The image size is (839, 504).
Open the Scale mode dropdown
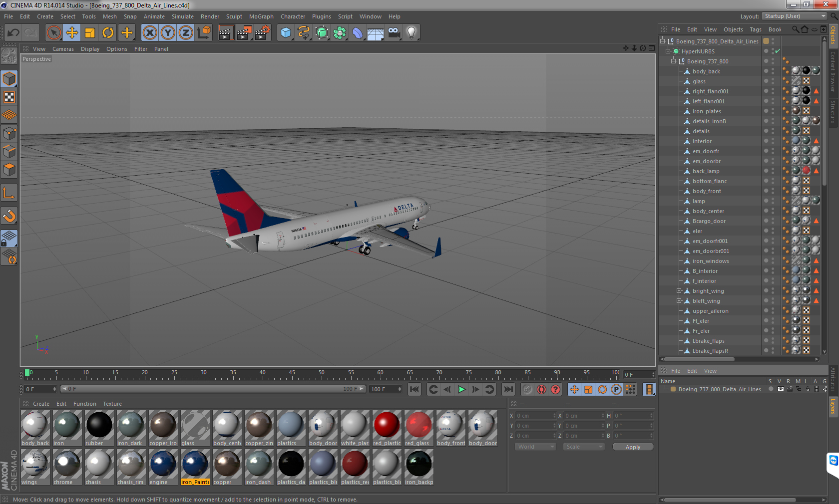tap(584, 447)
